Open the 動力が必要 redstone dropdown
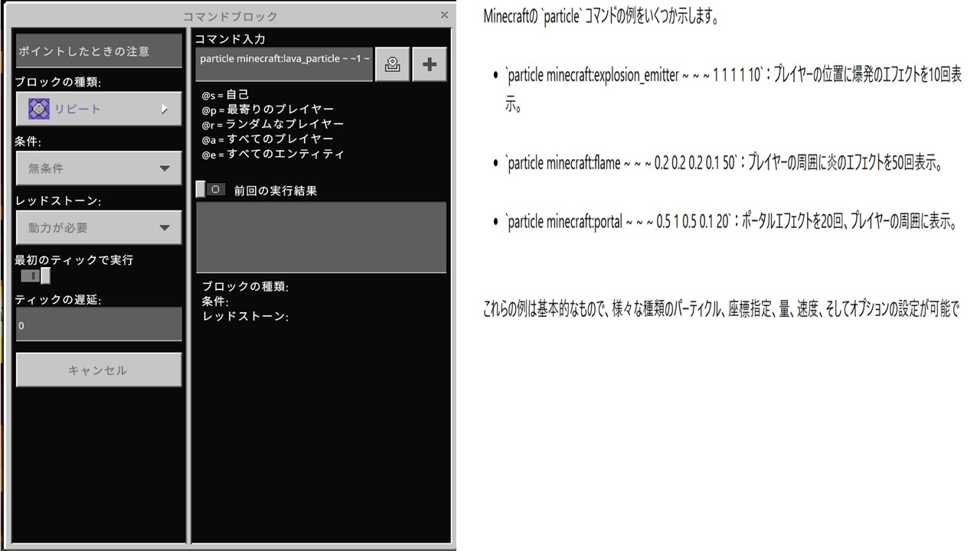Viewport: 980px width, 551px height. (x=164, y=227)
